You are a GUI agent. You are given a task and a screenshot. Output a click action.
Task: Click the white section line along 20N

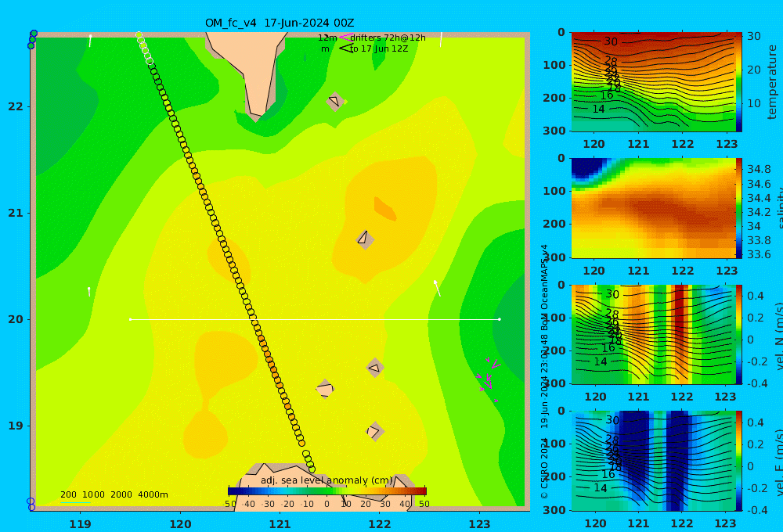coord(315,319)
